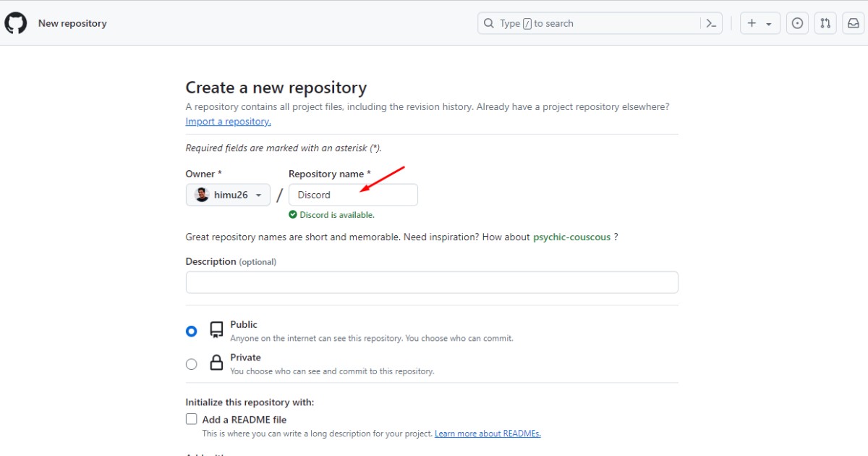Open the Pull requests icon in header
Image resolution: width=868 pixels, height=456 pixels.
click(x=825, y=23)
